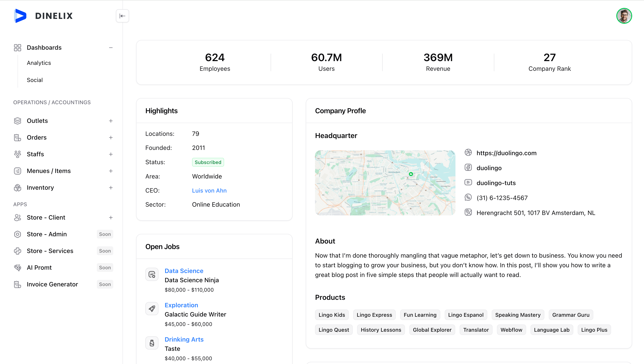The height and width of the screenshot is (364, 644).
Task: Select the Outlets icon in sidebar
Action: click(x=17, y=121)
